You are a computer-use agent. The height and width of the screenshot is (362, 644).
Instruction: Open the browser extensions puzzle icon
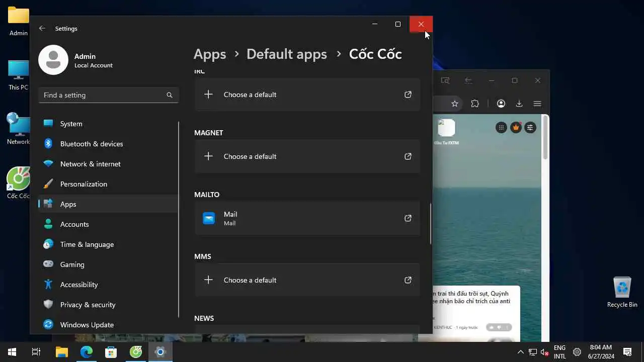(475, 104)
